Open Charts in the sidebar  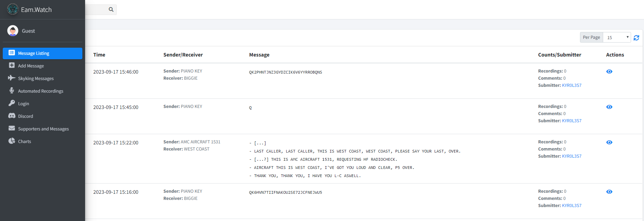(x=43, y=141)
